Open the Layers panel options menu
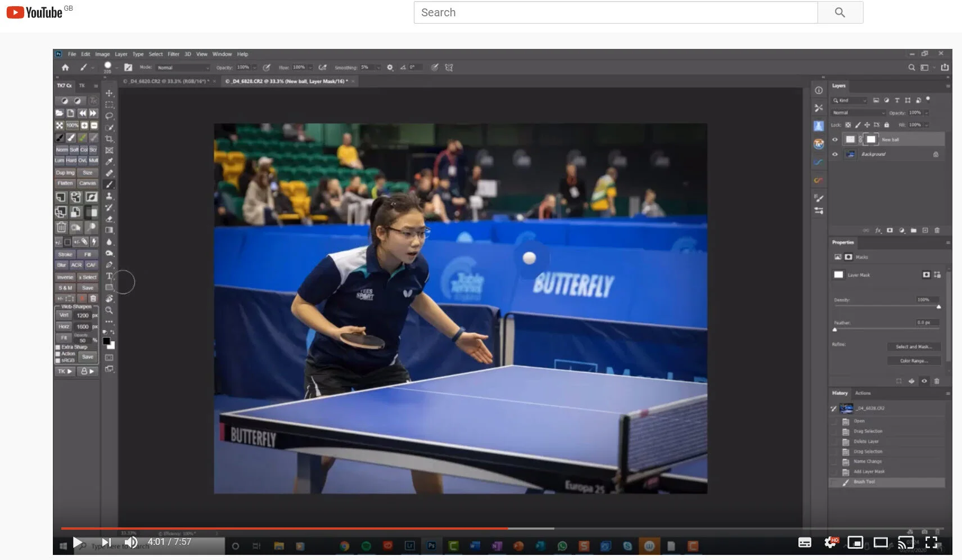The height and width of the screenshot is (560, 962). 948,86
